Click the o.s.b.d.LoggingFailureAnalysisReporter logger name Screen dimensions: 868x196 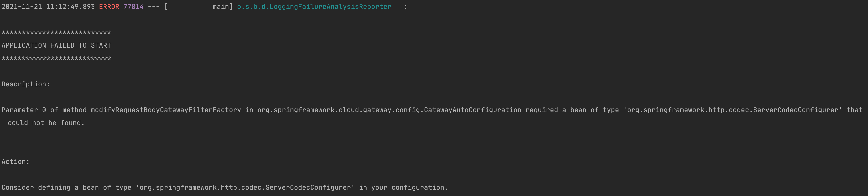click(314, 7)
